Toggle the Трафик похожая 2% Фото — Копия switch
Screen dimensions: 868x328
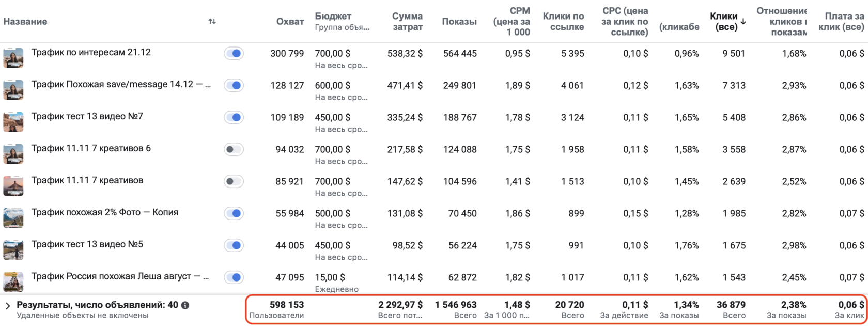[x=234, y=213]
